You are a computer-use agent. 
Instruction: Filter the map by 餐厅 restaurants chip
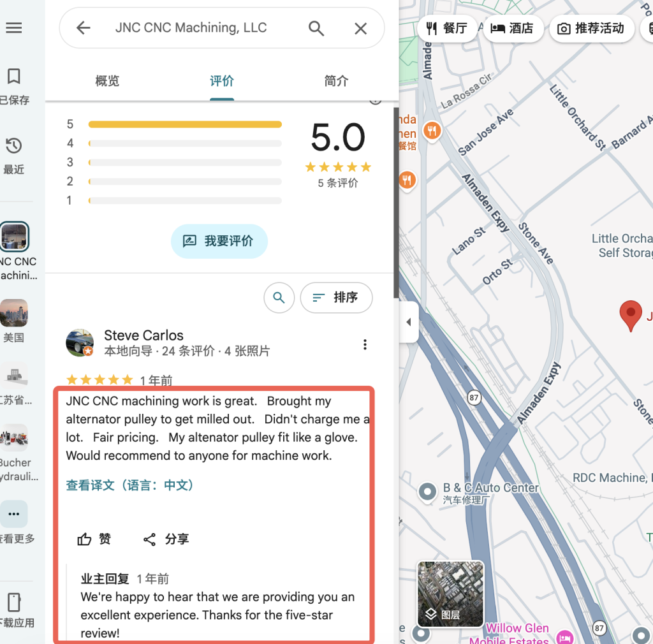[x=447, y=28]
